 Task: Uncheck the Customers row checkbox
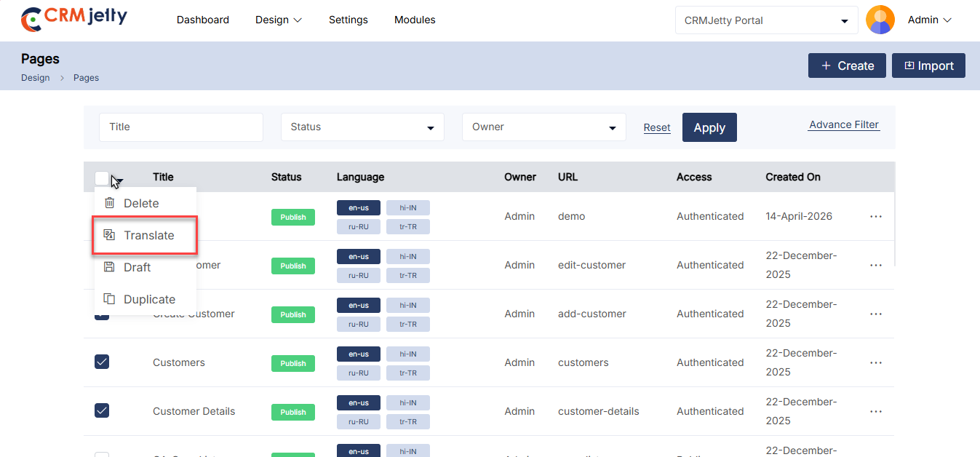tap(102, 362)
